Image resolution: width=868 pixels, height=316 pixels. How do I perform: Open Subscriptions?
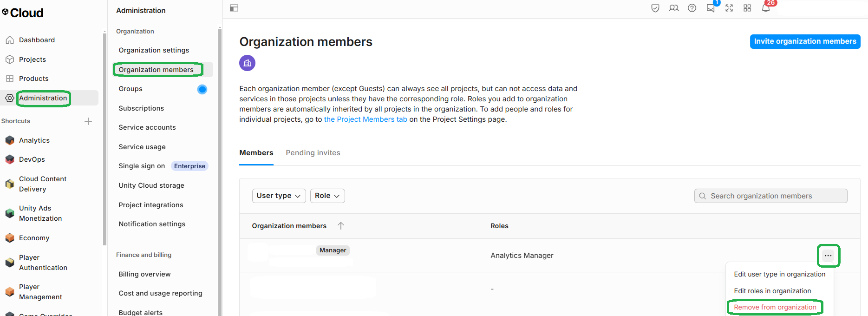141,108
